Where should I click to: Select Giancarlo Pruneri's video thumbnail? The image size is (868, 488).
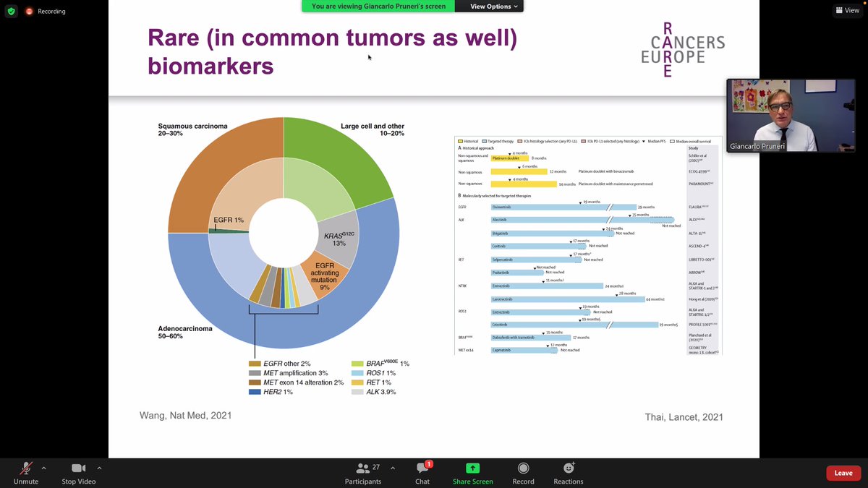(x=791, y=116)
